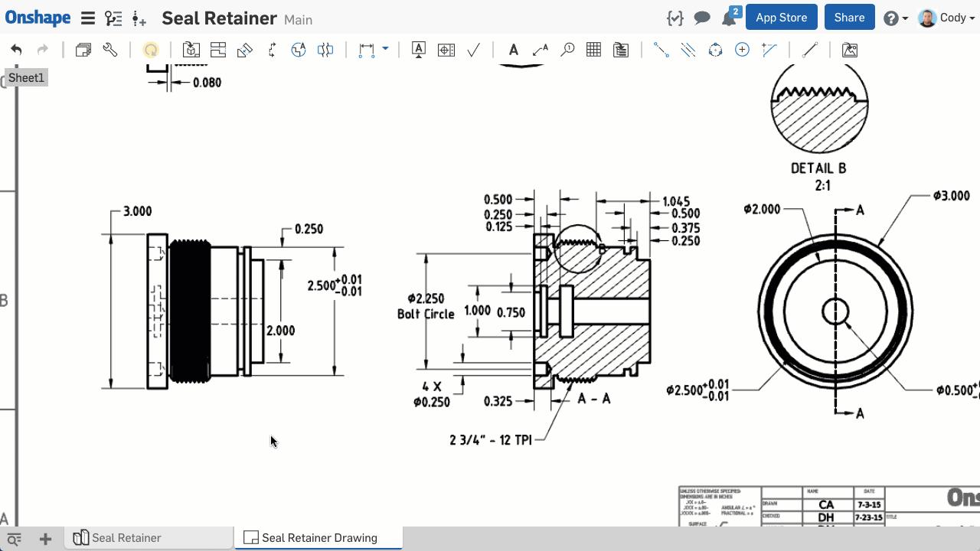The height and width of the screenshot is (551, 980).
Task: Select the Section view tool
Action: [272, 50]
